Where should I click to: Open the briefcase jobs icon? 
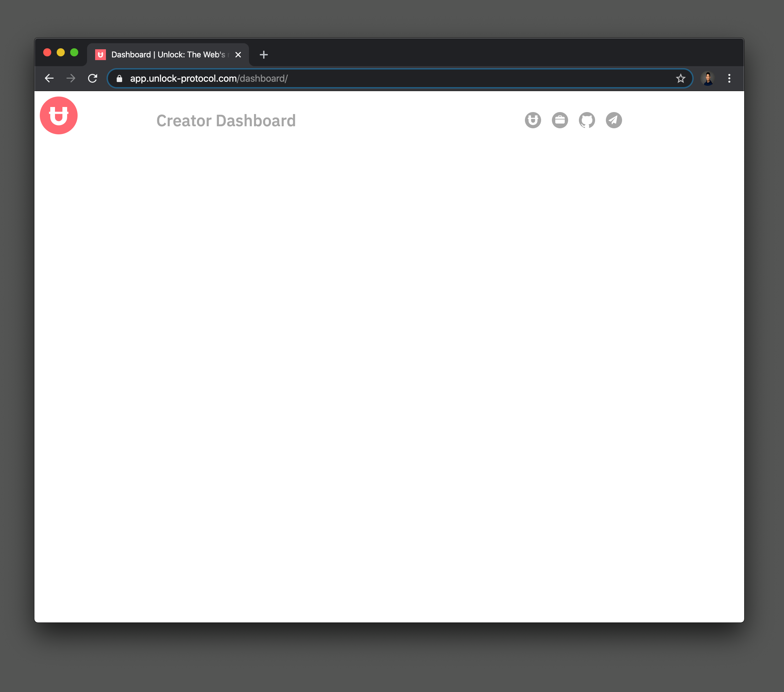pyautogui.click(x=560, y=120)
